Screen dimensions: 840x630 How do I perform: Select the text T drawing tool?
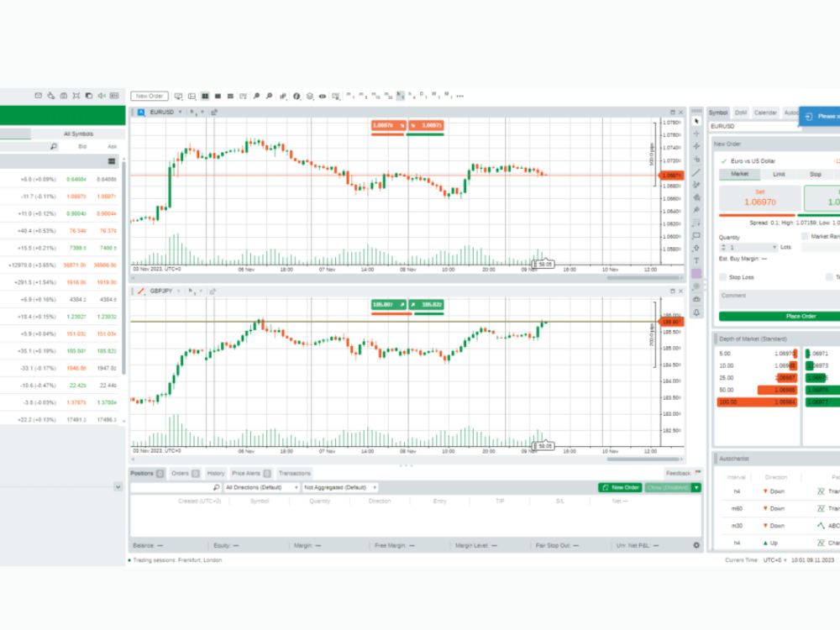point(696,261)
